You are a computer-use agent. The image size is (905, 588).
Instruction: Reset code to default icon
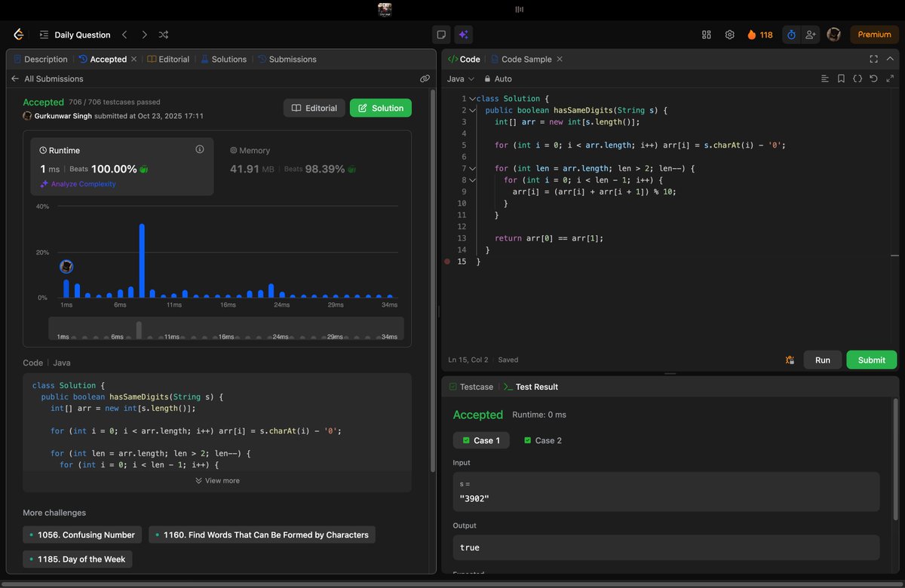click(x=873, y=78)
